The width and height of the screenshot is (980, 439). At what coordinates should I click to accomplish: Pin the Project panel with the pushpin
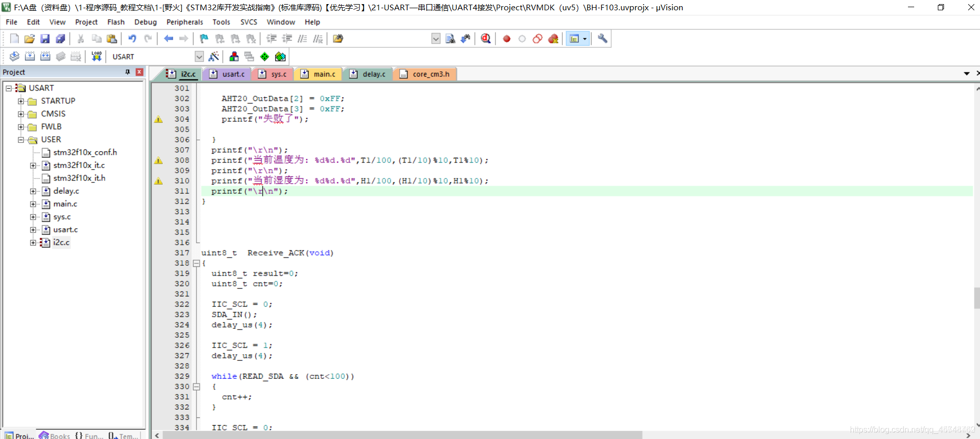(x=128, y=72)
